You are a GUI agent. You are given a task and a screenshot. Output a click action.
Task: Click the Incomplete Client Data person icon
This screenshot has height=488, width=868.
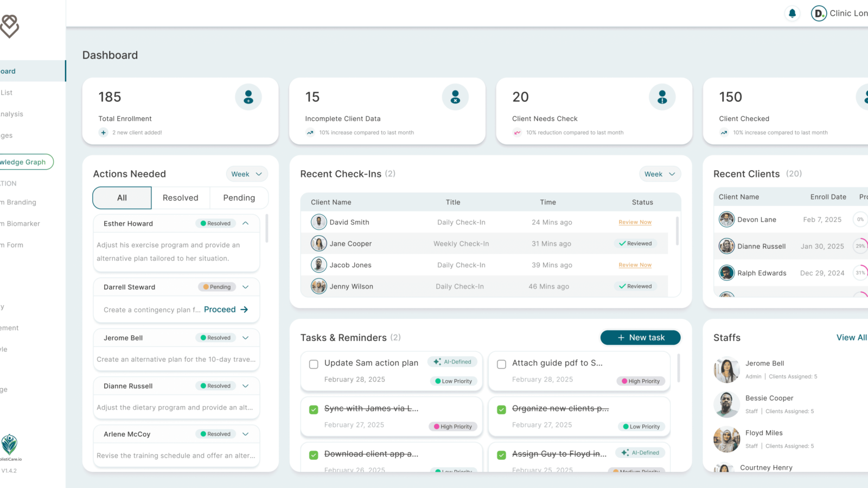pos(455,97)
